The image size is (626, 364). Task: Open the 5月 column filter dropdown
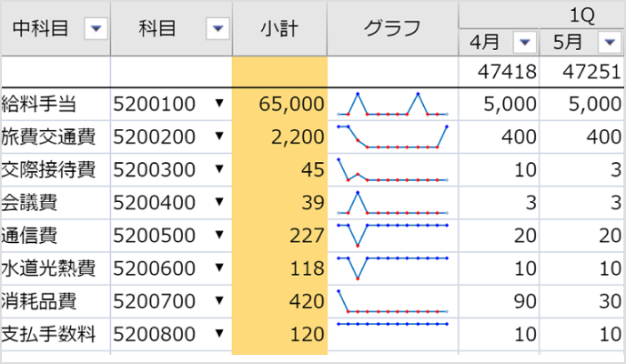coord(610,42)
